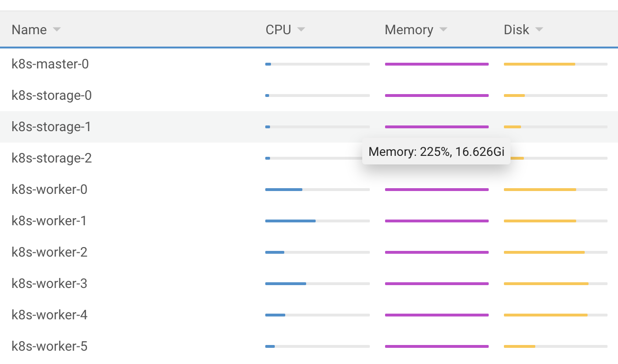The width and height of the screenshot is (618, 364).
Task: Click the k8s-worker-5 node name
Action: (49, 346)
